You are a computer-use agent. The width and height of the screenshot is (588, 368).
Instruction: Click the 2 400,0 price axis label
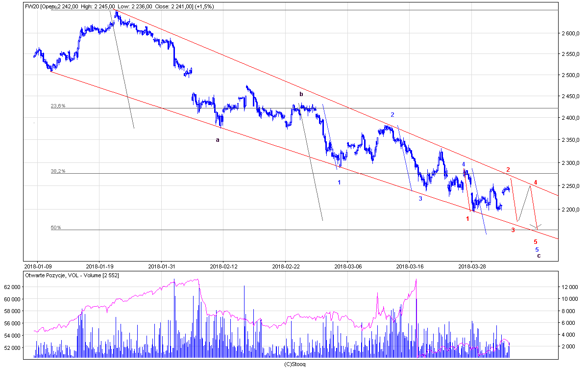[x=572, y=118]
